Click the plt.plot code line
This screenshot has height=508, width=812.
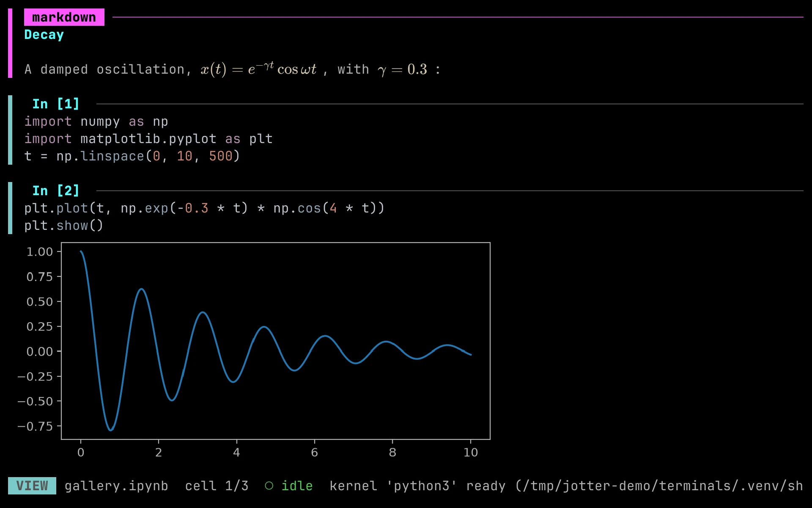[204, 208]
